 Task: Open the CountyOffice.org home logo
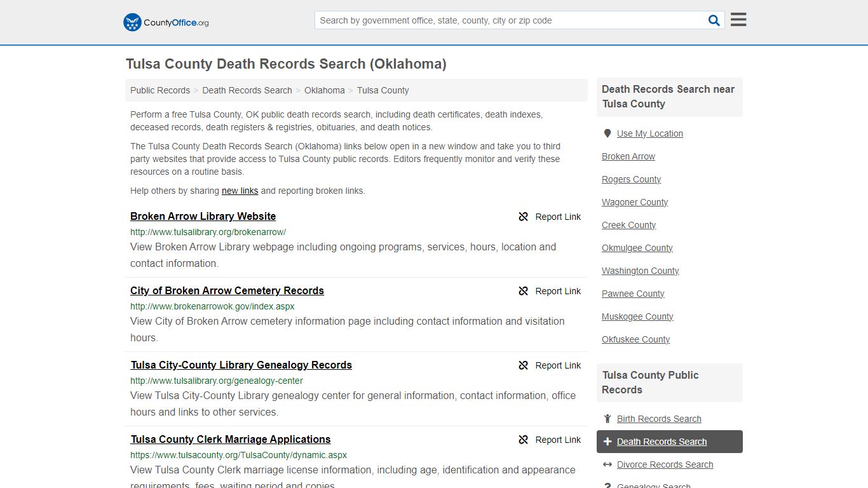click(x=166, y=22)
